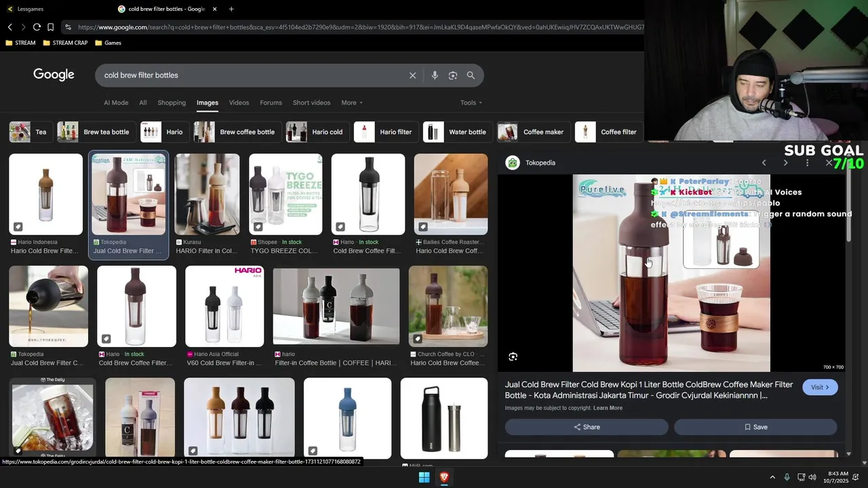
Task: Start voice search microphone
Action: coord(435,75)
